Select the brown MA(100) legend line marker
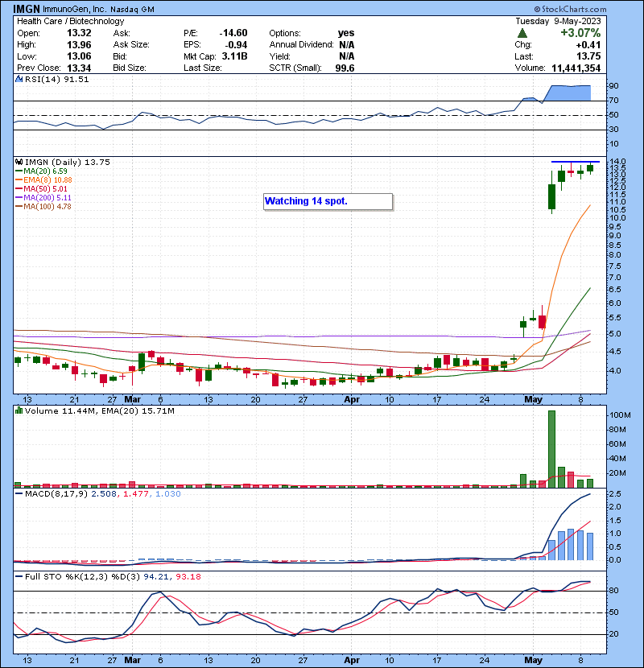This screenshot has width=644, height=668. 19,207
